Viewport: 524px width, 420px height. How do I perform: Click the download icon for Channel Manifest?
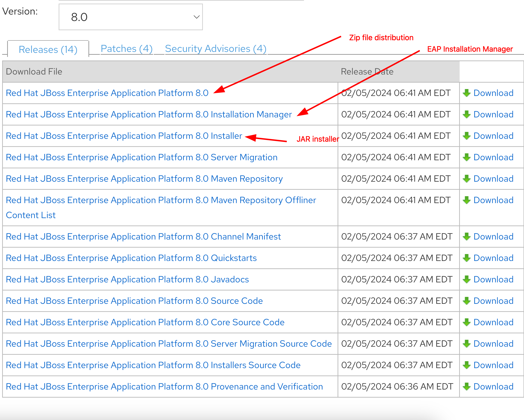coord(467,237)
